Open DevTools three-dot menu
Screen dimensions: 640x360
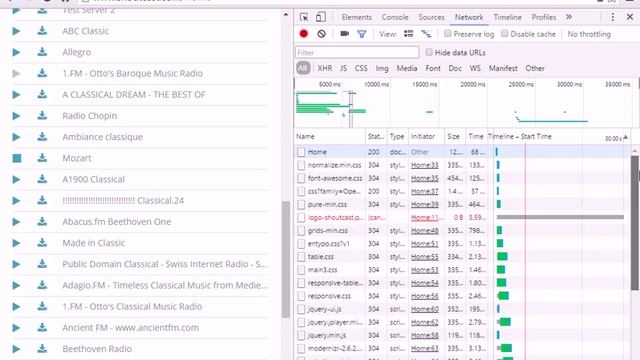[x=613, y=17]
